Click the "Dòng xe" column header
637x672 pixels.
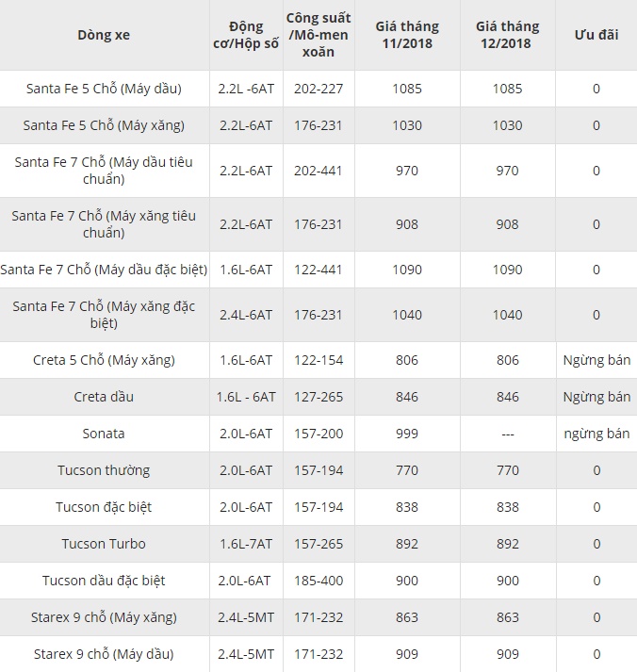click(104, 35)
